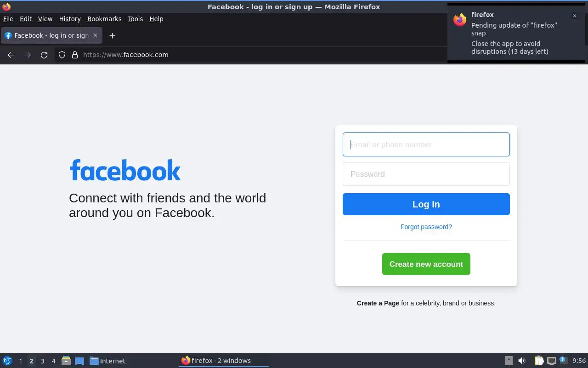Switch to workspace 1
The image size is (588, 368).
pyautogui.click(x=20, y=361)
